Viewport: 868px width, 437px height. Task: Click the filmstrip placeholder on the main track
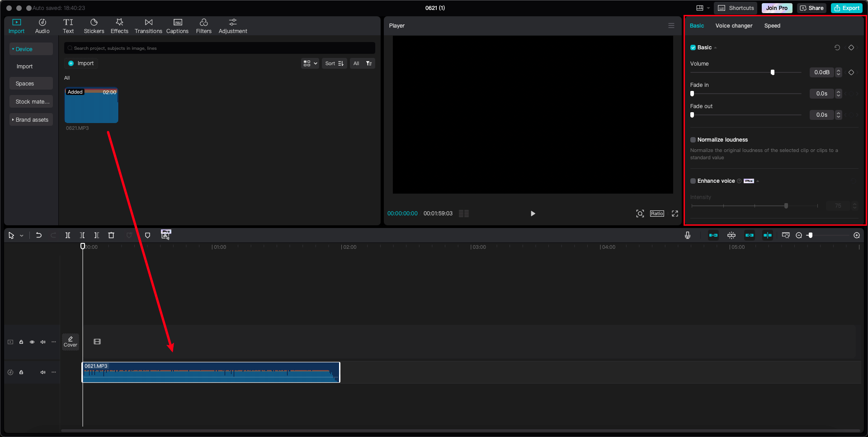click(x=97, y=342)
